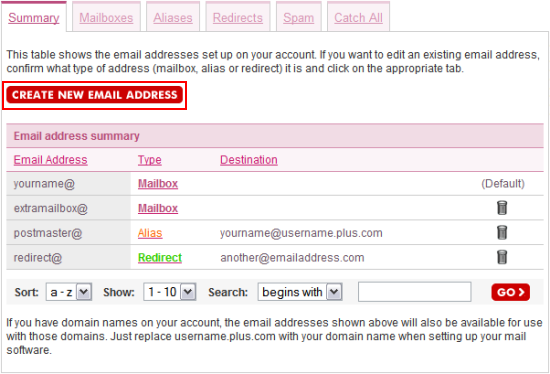
Task: Select the extramailbox@ email address cell
Action: pyautogui.click(x=68, y=208)
